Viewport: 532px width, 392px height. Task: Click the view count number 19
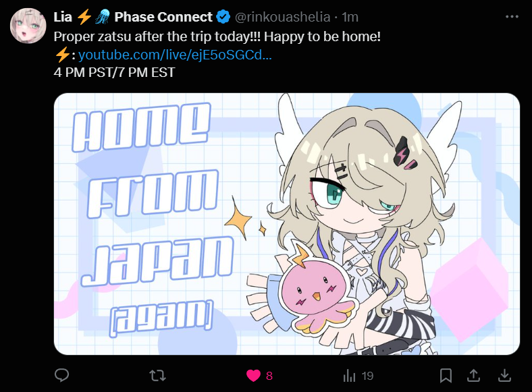(x=367, y=376)
